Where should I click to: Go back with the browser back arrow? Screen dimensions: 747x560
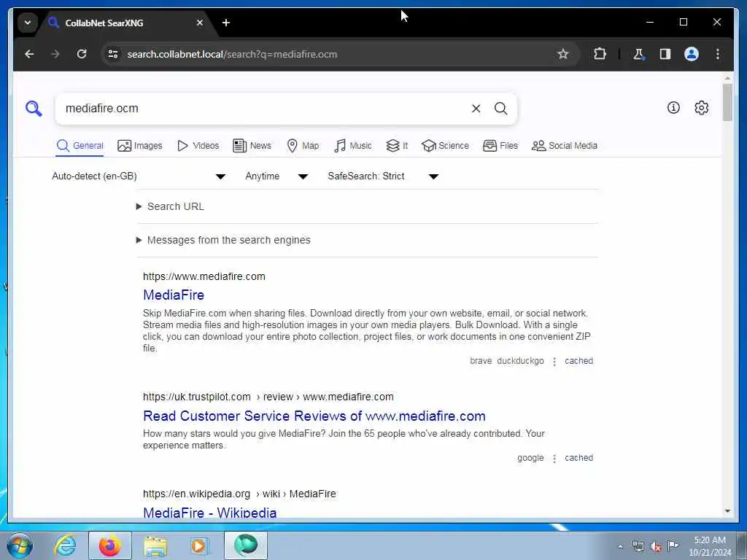[x=29, y=54]
